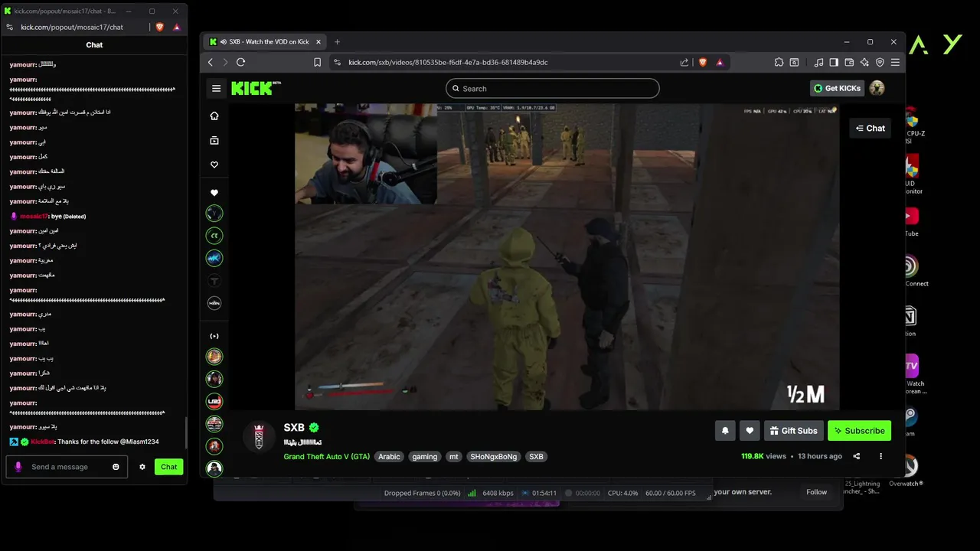Go to Home in Kick sidebar

tap(214, 116)
